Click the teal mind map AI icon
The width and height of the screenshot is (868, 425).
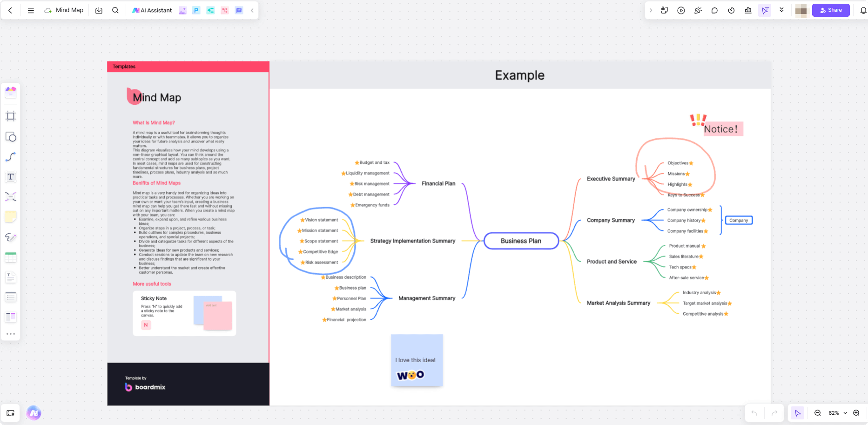click(x=211, y=10)
